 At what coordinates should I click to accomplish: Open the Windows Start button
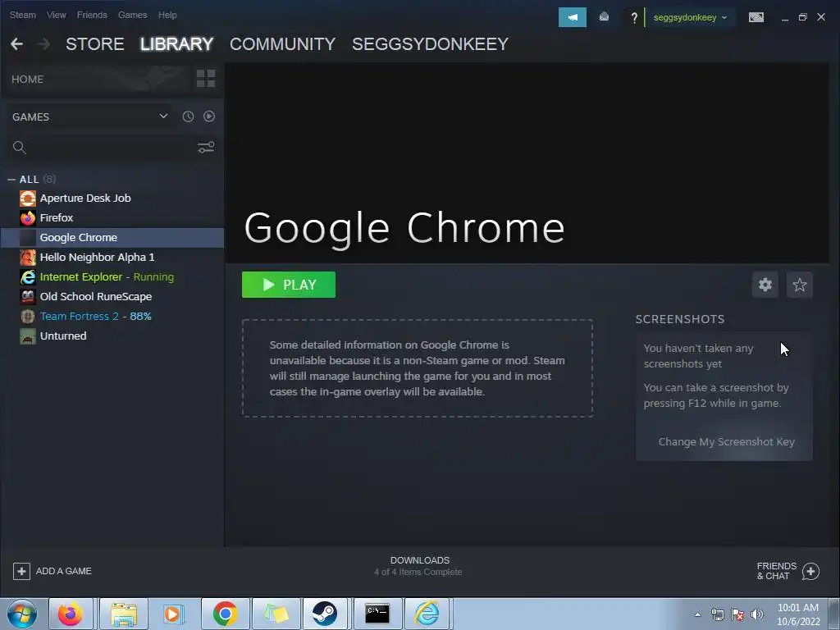point(22,614)
